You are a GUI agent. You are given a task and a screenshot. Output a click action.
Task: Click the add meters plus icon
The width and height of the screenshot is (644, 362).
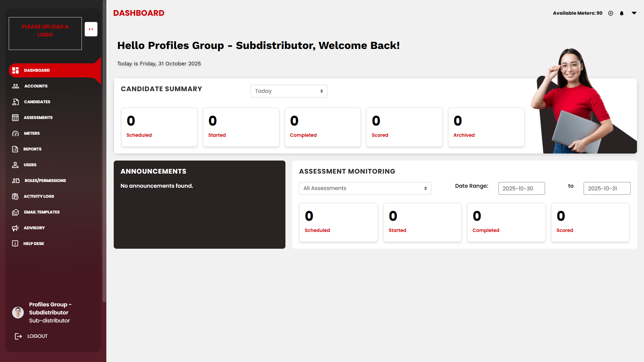tap(610, 13)
